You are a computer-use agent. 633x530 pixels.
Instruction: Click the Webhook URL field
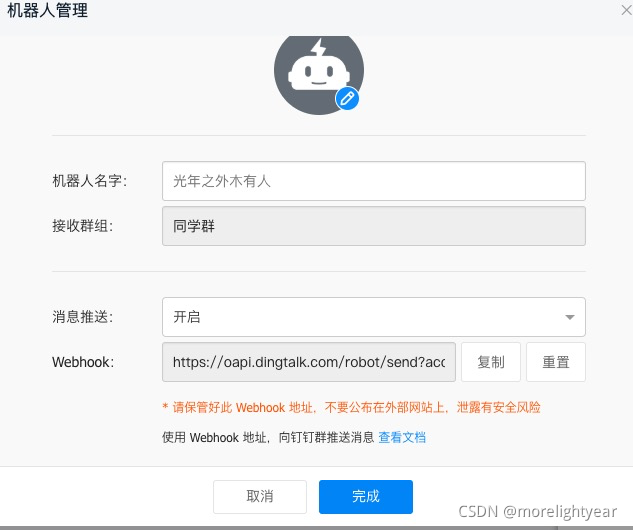(x=309, y=362)
